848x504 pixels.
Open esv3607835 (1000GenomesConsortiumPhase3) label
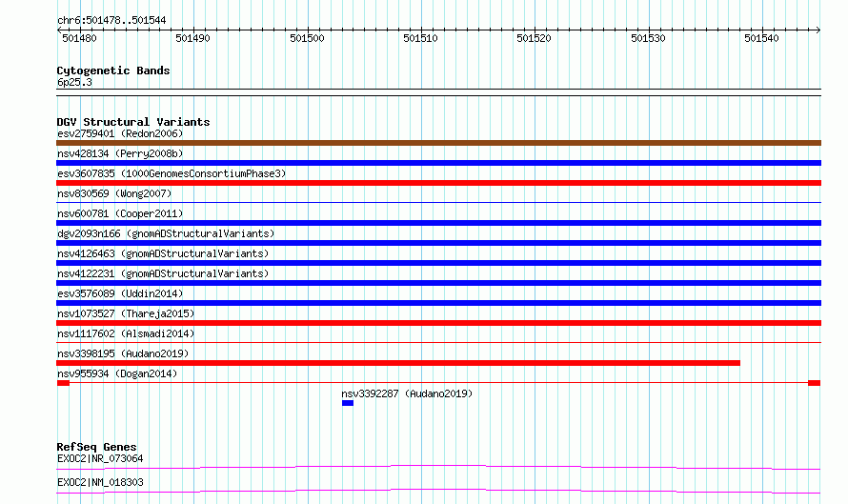(172, 173)
